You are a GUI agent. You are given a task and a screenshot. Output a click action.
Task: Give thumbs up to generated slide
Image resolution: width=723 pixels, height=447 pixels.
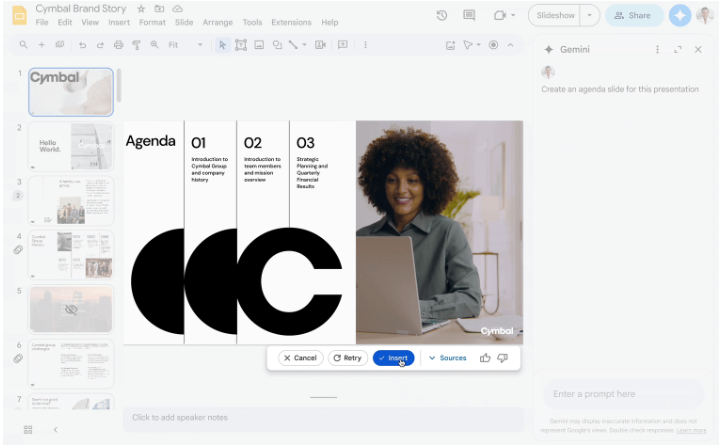(x=485, y=358)
